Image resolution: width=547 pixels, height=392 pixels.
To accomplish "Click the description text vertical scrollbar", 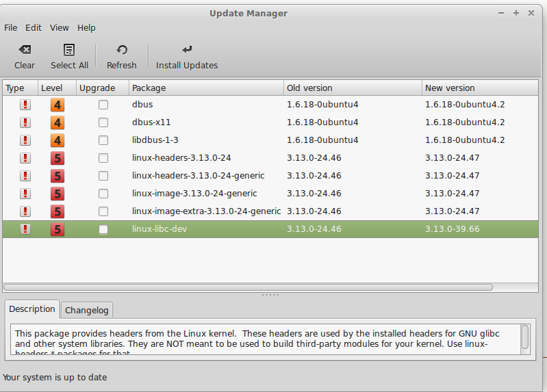I will pos(525,337).
